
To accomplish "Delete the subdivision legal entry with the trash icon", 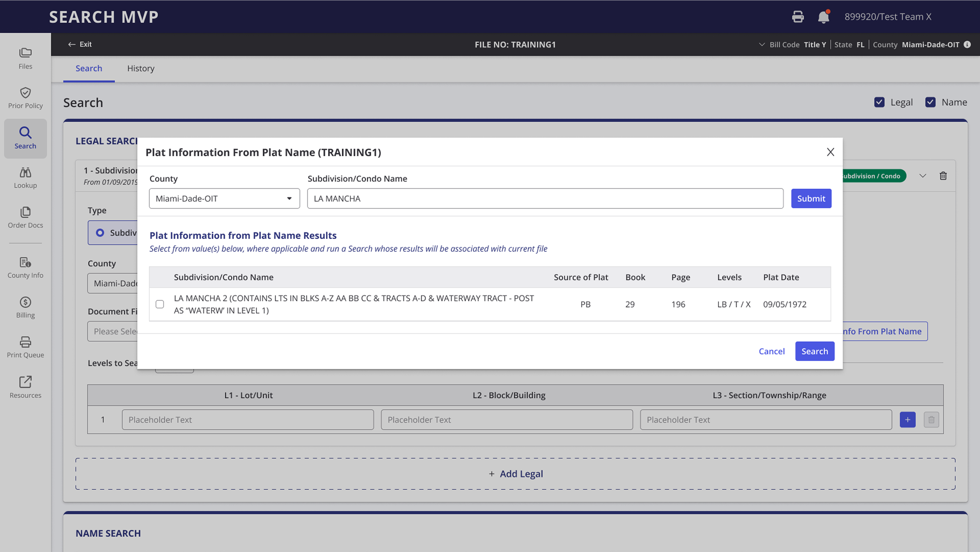I will click(x=943, y=176).
